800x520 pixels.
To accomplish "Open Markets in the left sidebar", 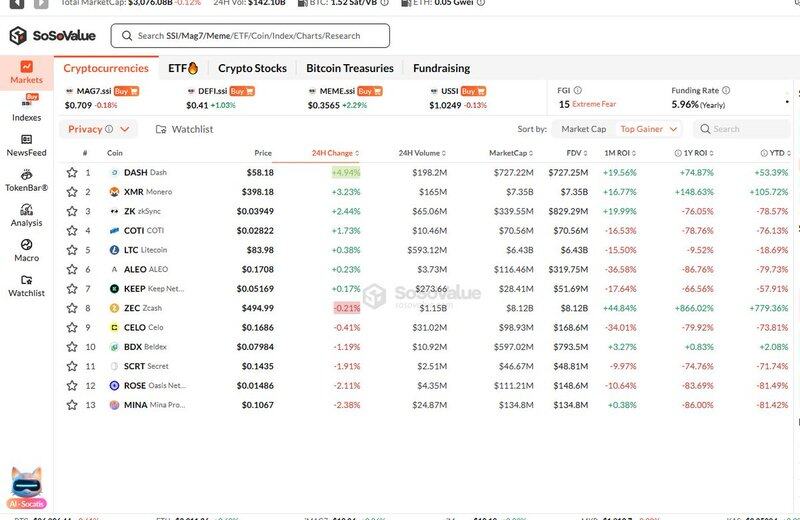I will point(26,72).
